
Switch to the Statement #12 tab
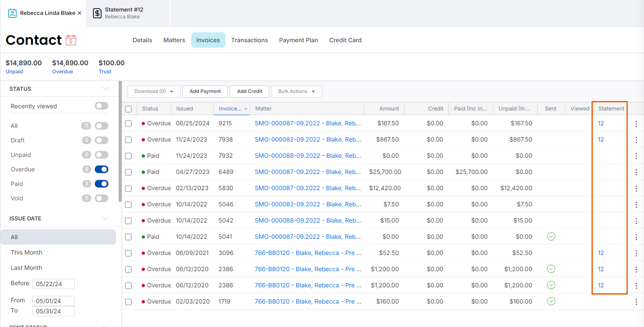128,13
